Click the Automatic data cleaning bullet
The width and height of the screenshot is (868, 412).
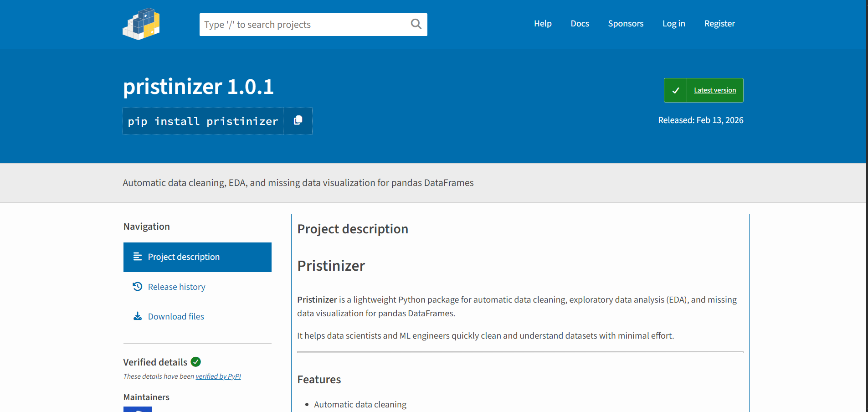pyautogui.click(x=360, y=405)
